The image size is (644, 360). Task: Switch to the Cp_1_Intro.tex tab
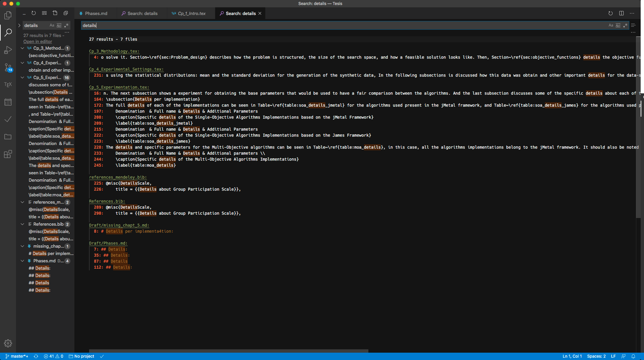[190, 13]
